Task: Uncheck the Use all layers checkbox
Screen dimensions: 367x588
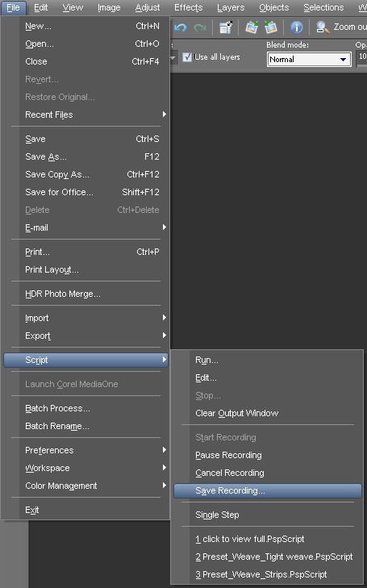Action: point(186,57)
